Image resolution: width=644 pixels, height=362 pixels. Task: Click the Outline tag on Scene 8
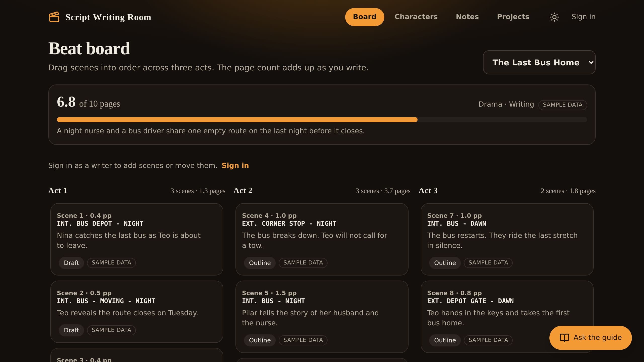point(445,340)
